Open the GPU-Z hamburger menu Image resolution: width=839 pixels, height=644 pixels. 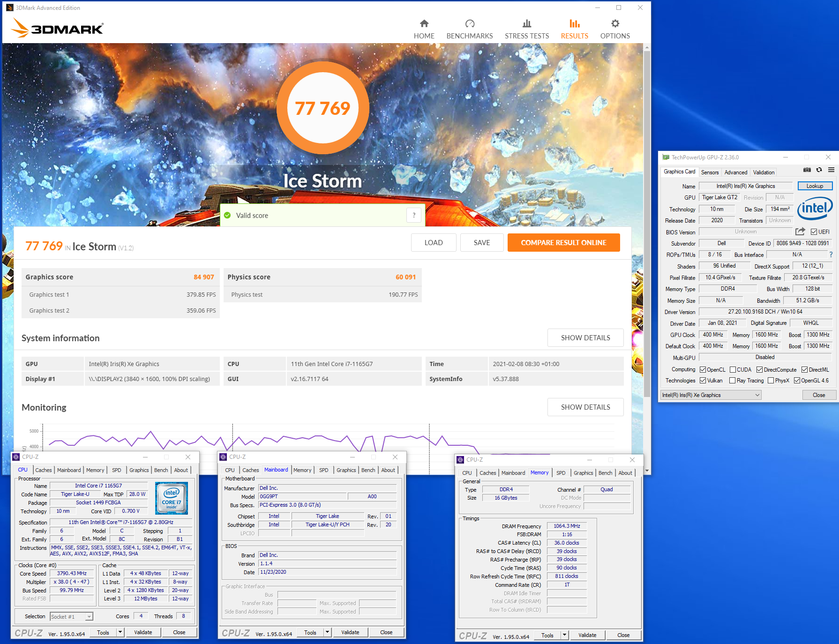[x=831, y=170]
